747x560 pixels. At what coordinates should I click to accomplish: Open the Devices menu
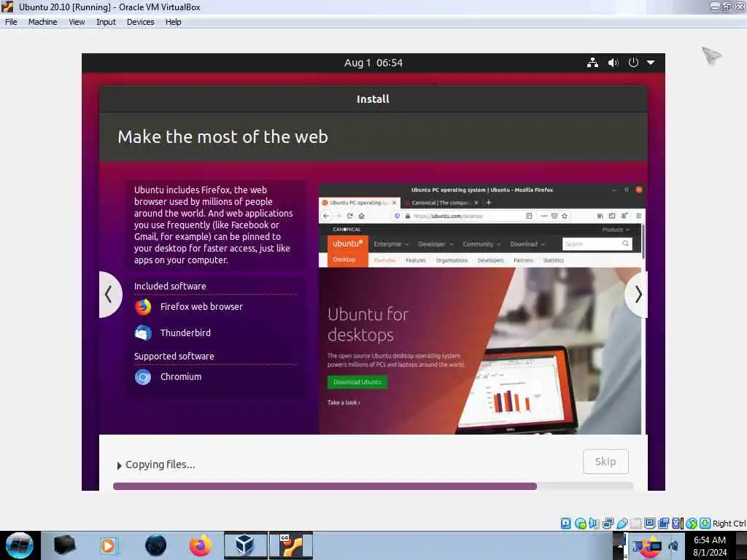point(141,22)
